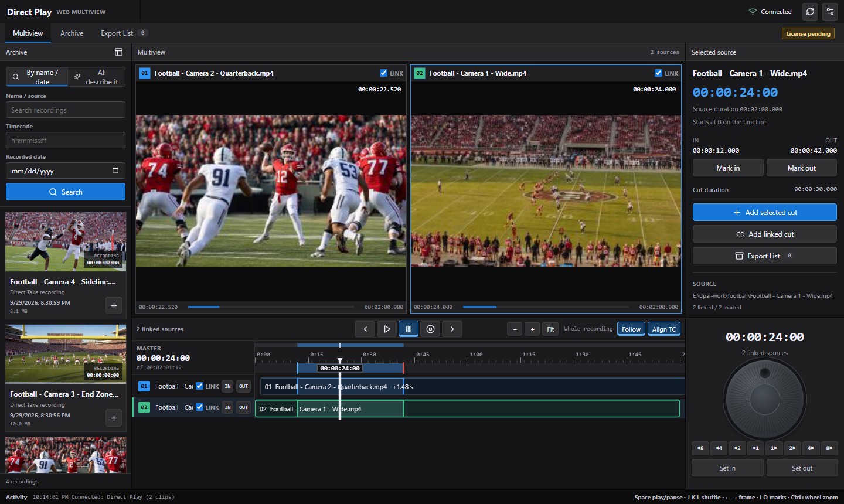Click the calendar icon in Recorded date field
The image size is (844, 504).
(115, 171)
